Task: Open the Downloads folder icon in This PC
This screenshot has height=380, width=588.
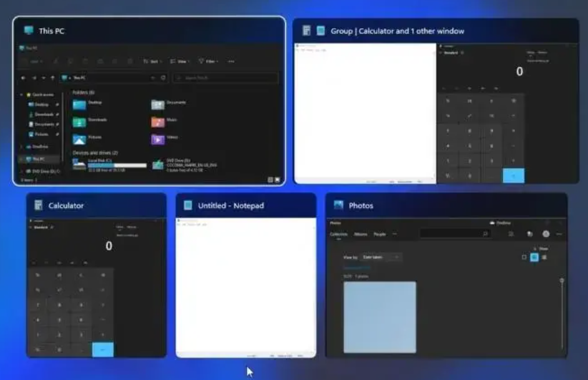Action: [x=79, y=122]
